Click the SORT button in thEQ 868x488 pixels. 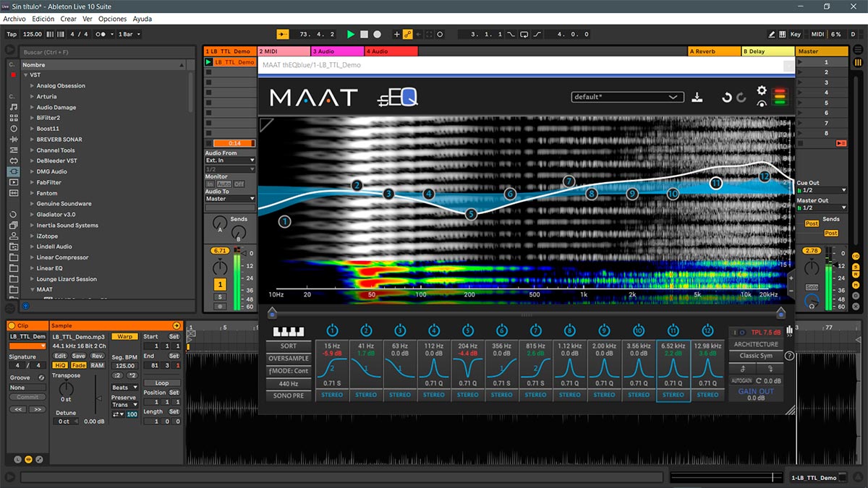289,346
